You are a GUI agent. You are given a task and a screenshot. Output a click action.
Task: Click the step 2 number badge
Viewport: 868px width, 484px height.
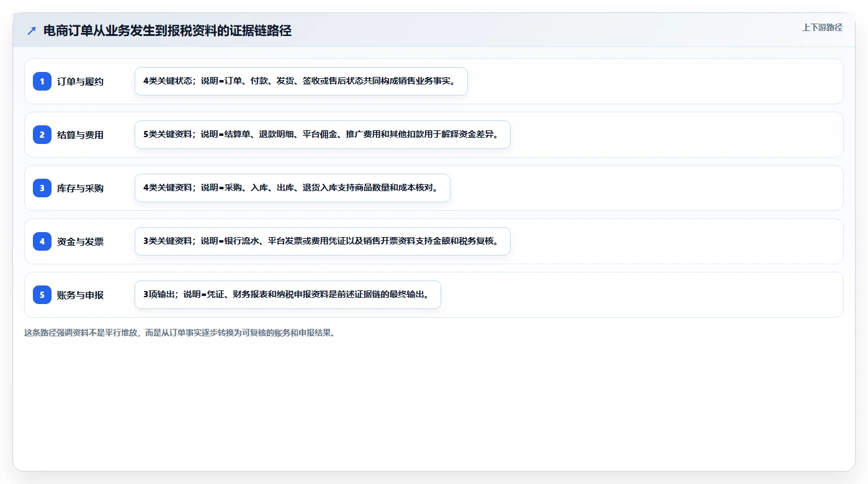point(42,135)
